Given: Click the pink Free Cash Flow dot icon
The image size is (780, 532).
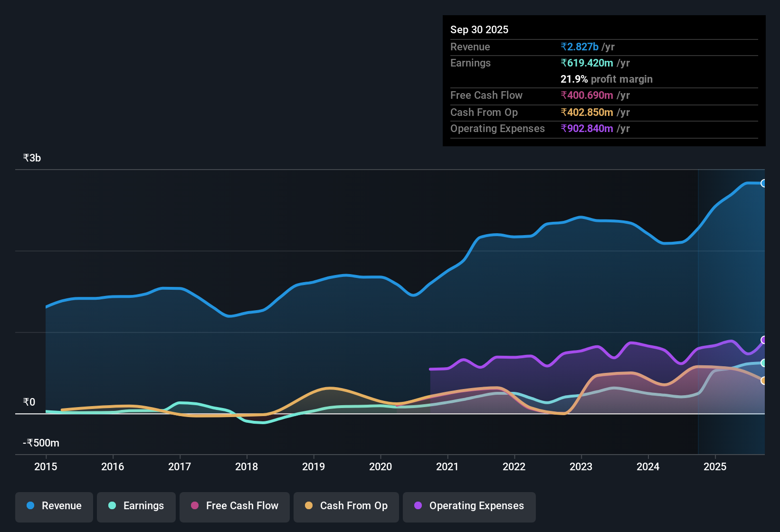Looking at the screenshot, I should 195,506.
